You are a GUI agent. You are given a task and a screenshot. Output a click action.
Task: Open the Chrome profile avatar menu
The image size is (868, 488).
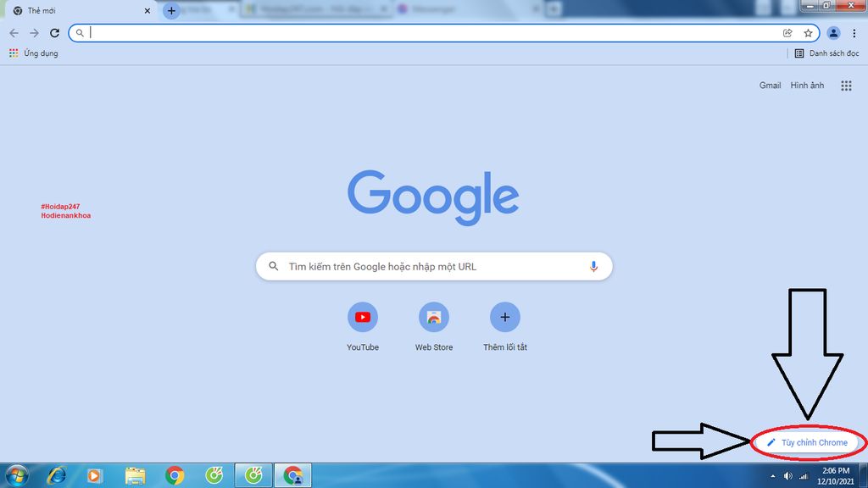pyautogui.click(x=833, y=33)
